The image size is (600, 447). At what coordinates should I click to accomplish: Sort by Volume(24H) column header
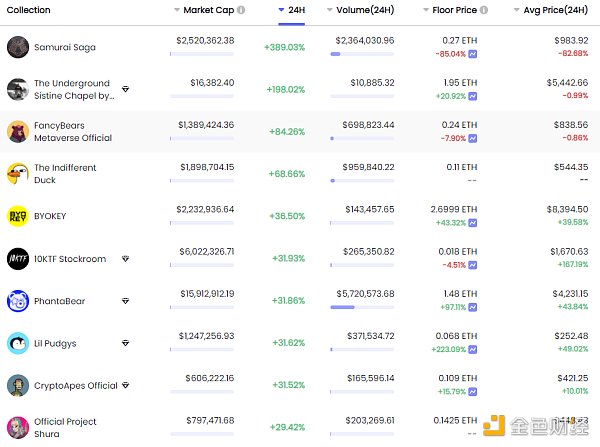coord(366,10)
